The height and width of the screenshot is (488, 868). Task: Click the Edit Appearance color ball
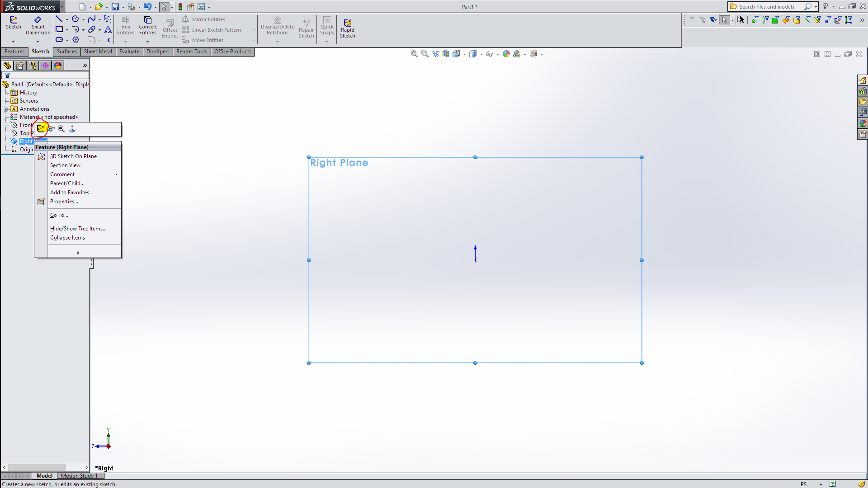click(x=506, y=54)
